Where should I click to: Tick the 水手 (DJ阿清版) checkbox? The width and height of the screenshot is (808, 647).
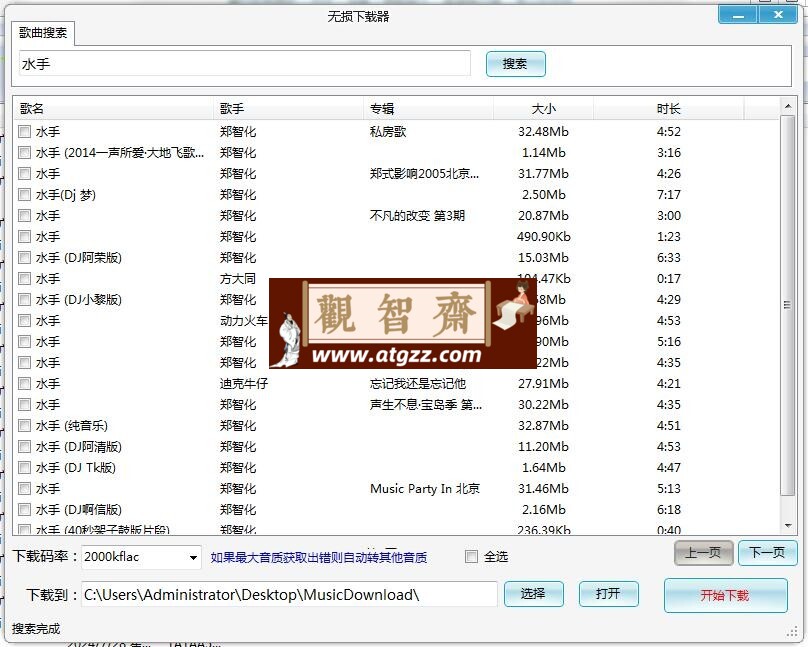click(24, 447)
